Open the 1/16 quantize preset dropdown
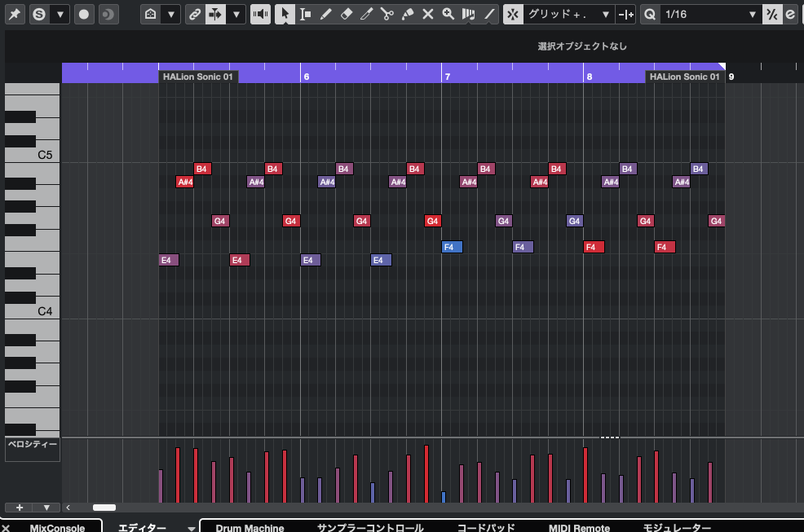 (709, 14)
